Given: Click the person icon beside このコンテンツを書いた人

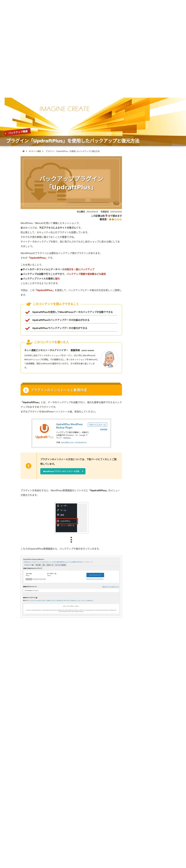Looking at the screenshot, I should point(29,342).
